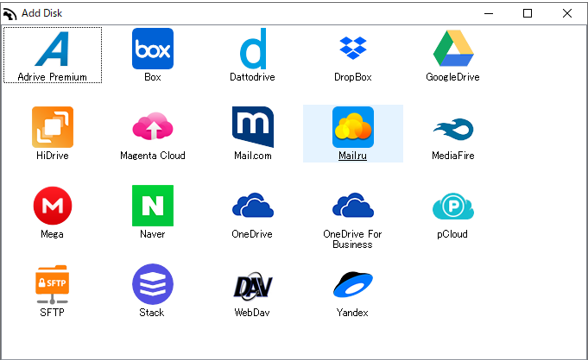Viewport: 588px width, 360px height.
Task: Select the HiDrive orange icon
Action: pyautogui.click(x=52, y=127)
